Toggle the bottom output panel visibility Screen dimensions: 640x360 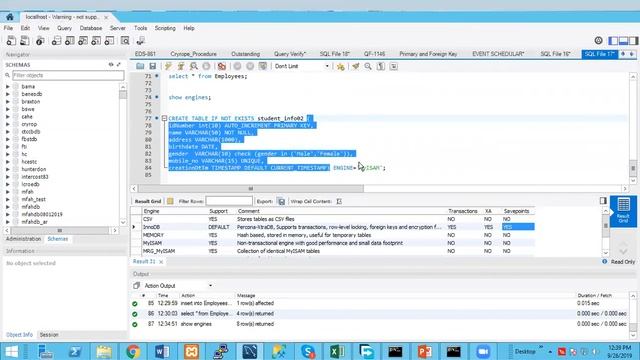point(623,40)
